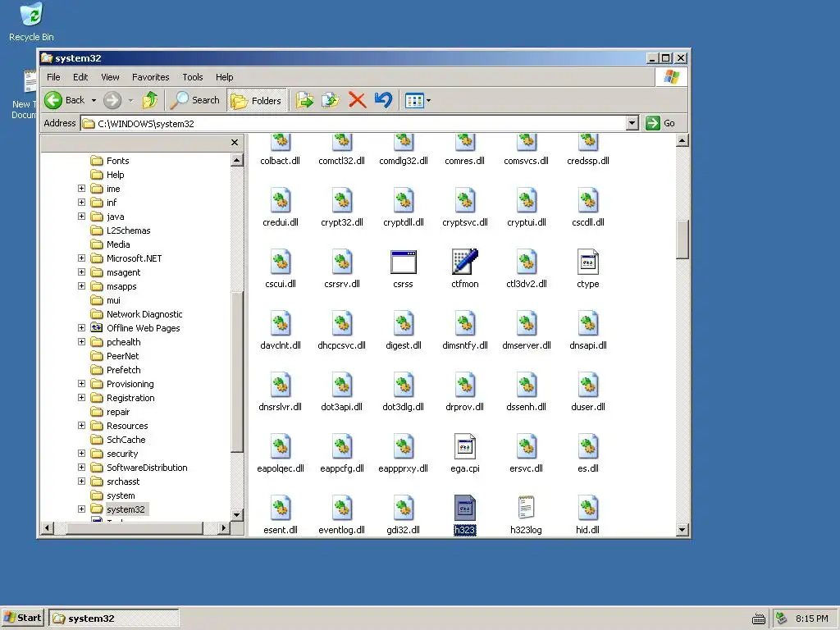Select the Network Diagnostic folder

144,314
